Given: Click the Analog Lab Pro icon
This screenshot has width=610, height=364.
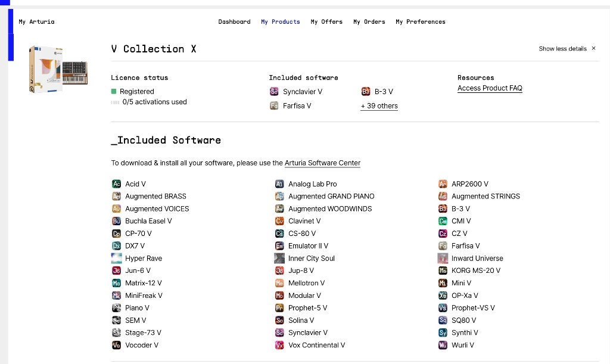Looking at the screenshot, I should (279, 184).
